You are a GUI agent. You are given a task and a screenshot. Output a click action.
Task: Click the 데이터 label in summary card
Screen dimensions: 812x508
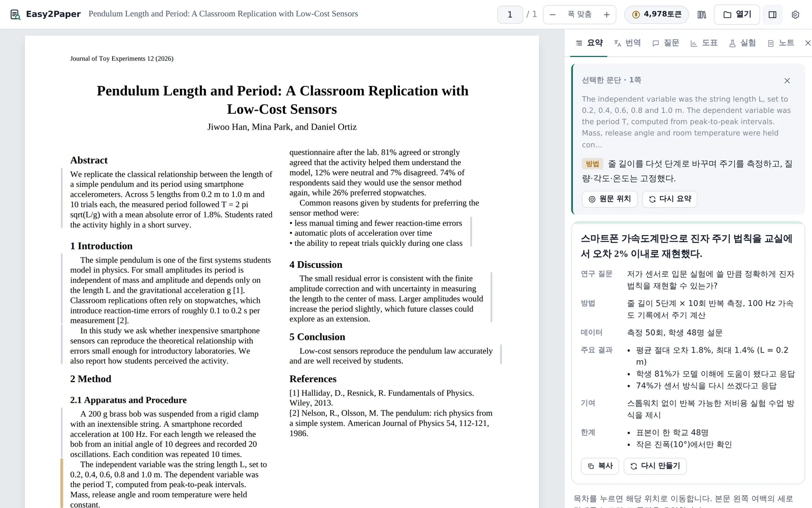click(592, 333)
